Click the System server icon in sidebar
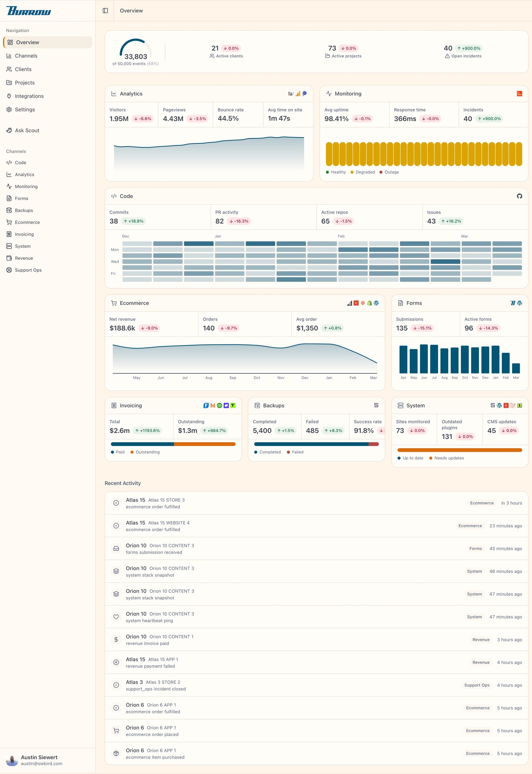 9,246
